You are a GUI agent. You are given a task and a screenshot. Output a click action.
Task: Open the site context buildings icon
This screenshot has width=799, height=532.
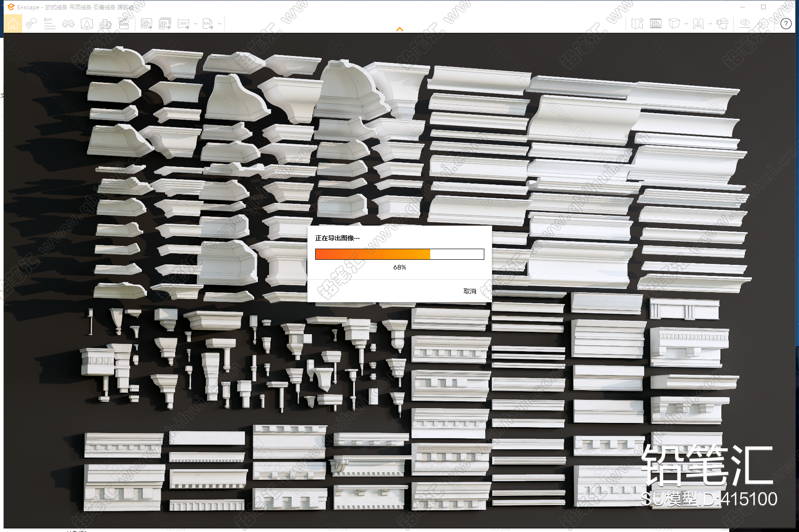point(105,24)
